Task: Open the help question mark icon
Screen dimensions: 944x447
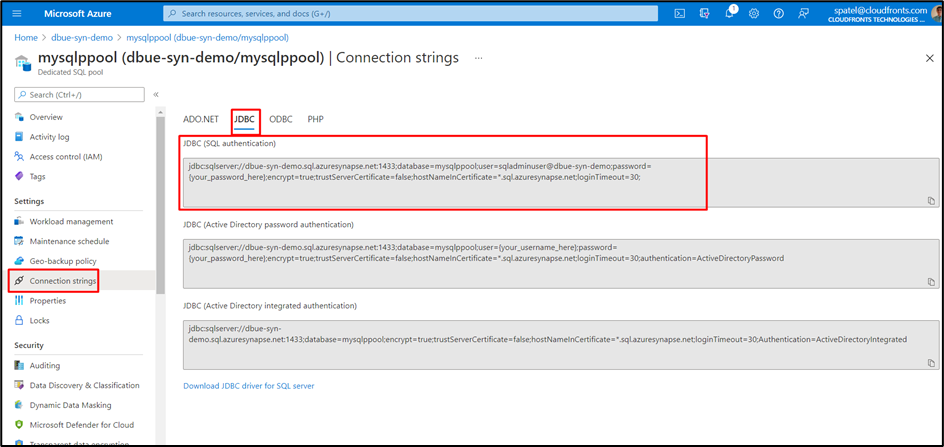Action: click(778, 13)
